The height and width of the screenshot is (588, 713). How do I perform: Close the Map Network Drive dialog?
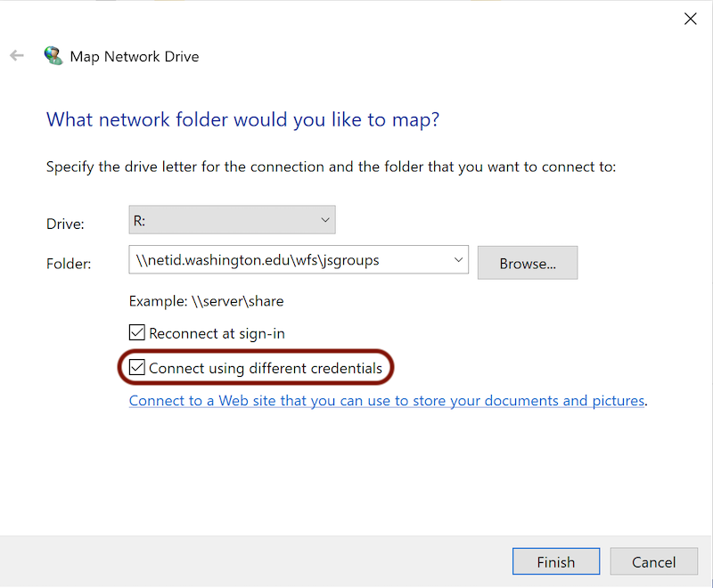click(x=690, y=19)
